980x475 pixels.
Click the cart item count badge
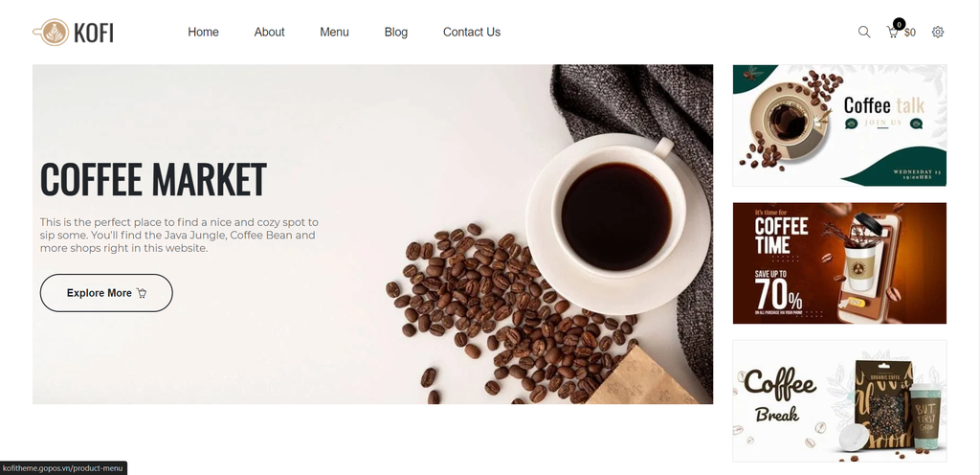(x=899, y=24)
